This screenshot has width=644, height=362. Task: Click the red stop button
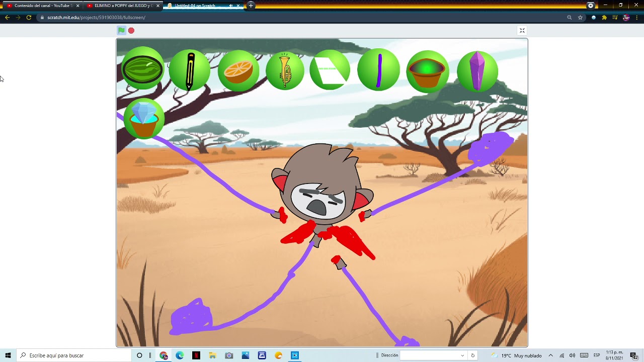coord(131,31)
